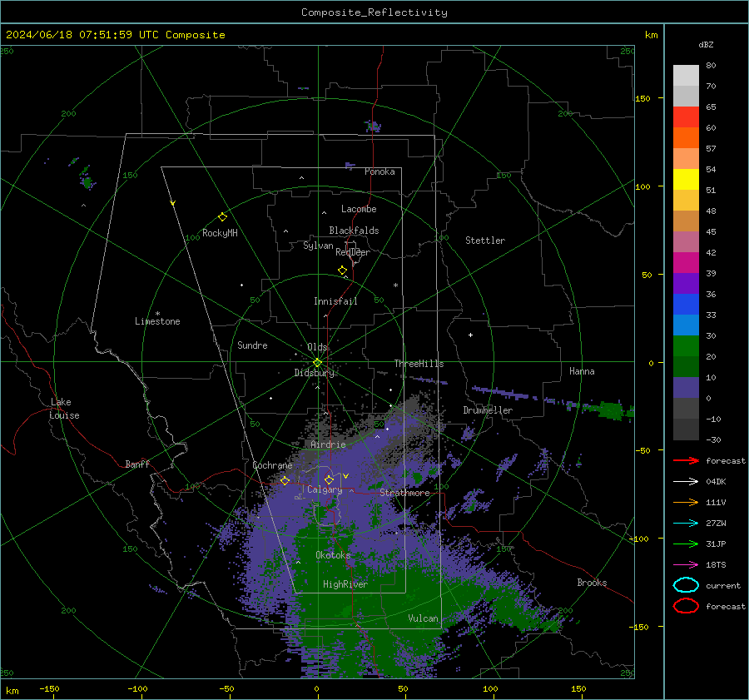The height and width of the screenshot is (700, 749).
Task: Click the yellow diamond marker near RockyMH
Action: (222, 217)
